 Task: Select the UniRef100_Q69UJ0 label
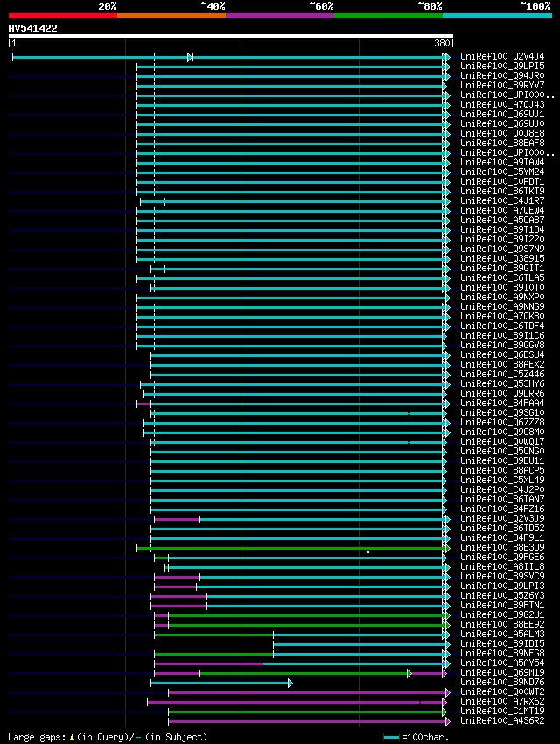coord(502,123)
